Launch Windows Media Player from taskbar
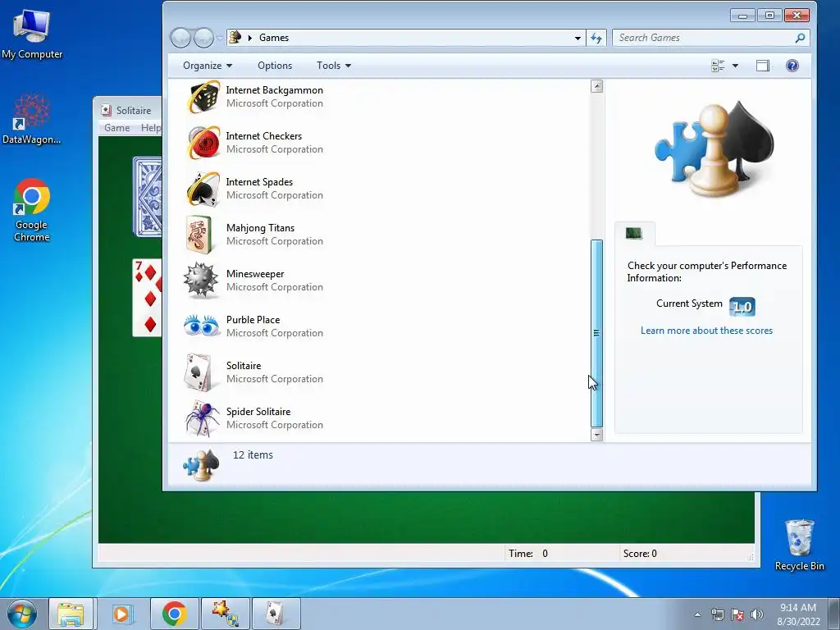 [121, 614]
